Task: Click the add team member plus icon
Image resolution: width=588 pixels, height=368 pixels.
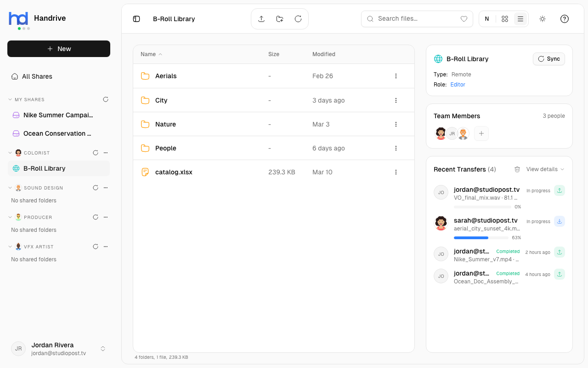Action: pos(481,133)
